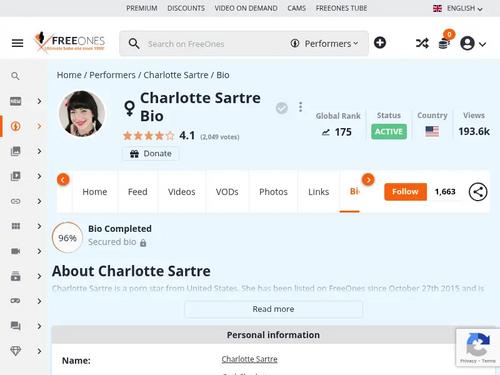The height and width of the screenshot is (375, 500).
Task: Click the 96% bio completion circle
Action: [67, 238]
